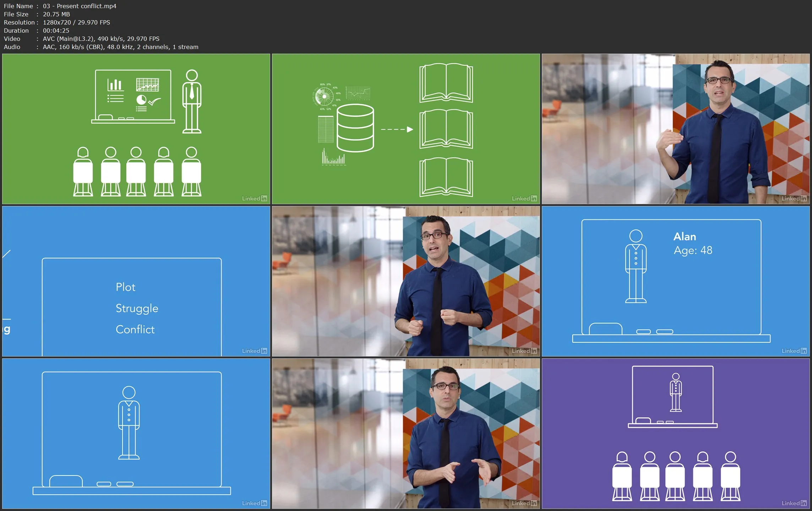The height and width of the screenshot is (511, 812).
Task: Open the database-to-books green thumbnail
Action: click(x=406, y=129)
